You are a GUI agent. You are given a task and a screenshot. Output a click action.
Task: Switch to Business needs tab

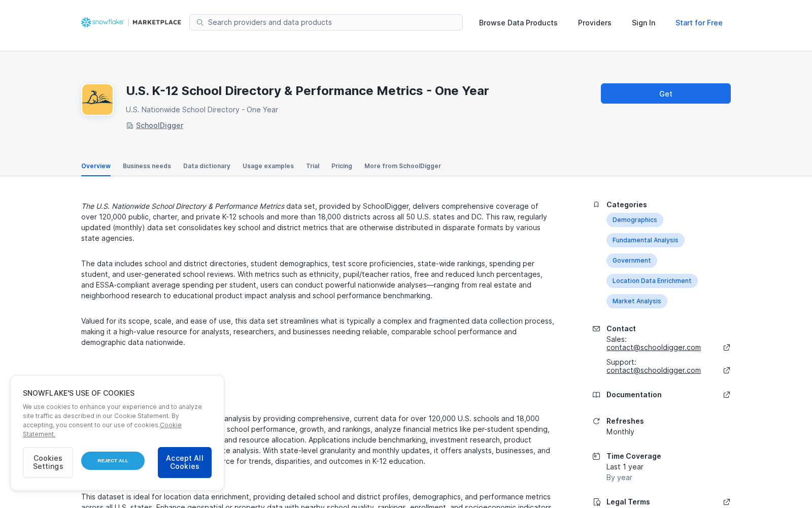(147, 166)
